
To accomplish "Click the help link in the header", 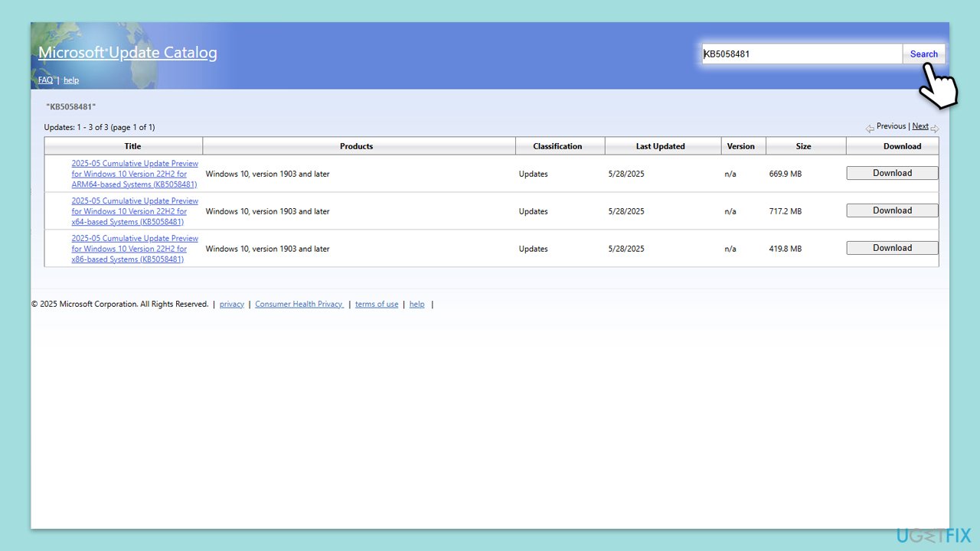I will [x=71, y=80].
